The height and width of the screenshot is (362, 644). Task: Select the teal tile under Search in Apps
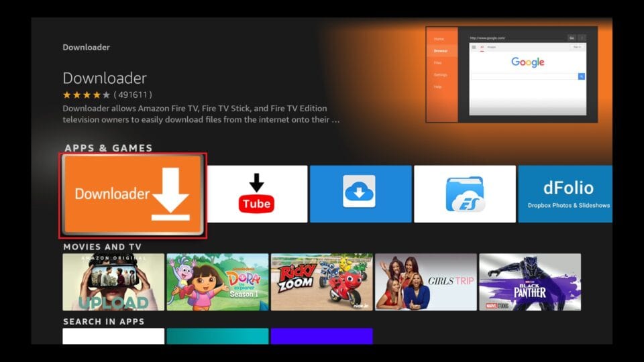(217, 336)
